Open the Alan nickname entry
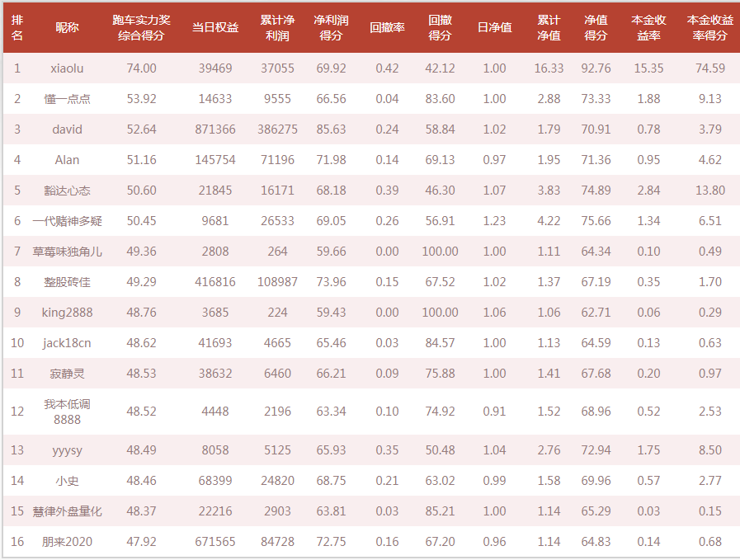Image resolution: width=740 pixels, height=560 pixels. pos(67,160)
